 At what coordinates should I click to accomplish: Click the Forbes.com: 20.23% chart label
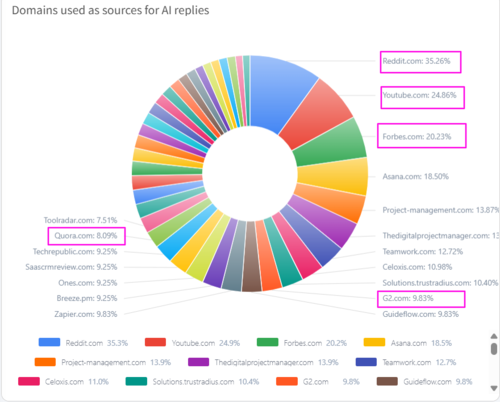coord(417,136)
